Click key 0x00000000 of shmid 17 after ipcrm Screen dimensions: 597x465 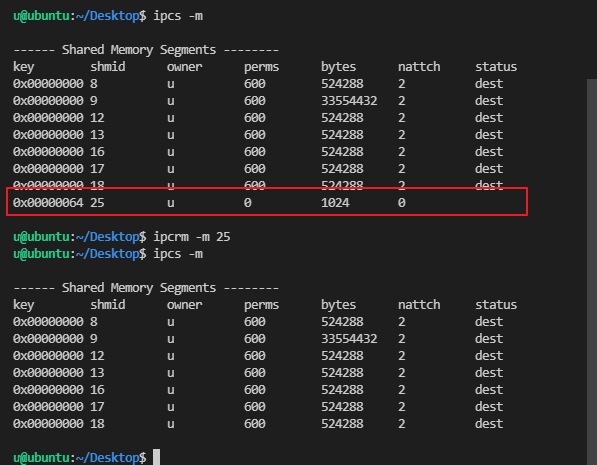48,407
